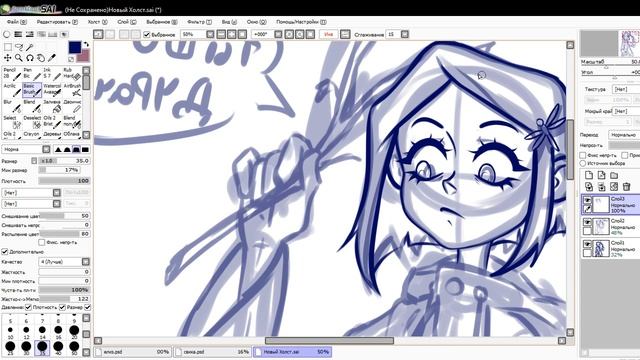Pick the move layer tool

pyautogui.click(x=8, y=58)
